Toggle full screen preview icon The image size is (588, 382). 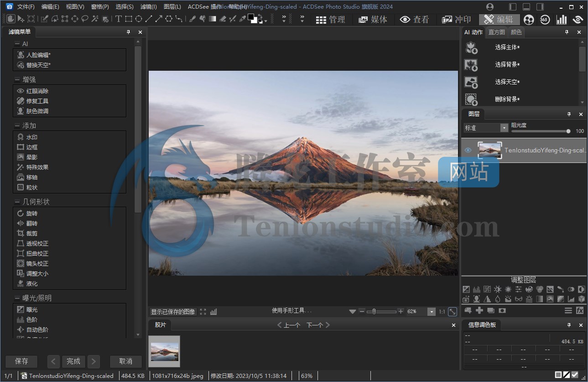(203, 312)
